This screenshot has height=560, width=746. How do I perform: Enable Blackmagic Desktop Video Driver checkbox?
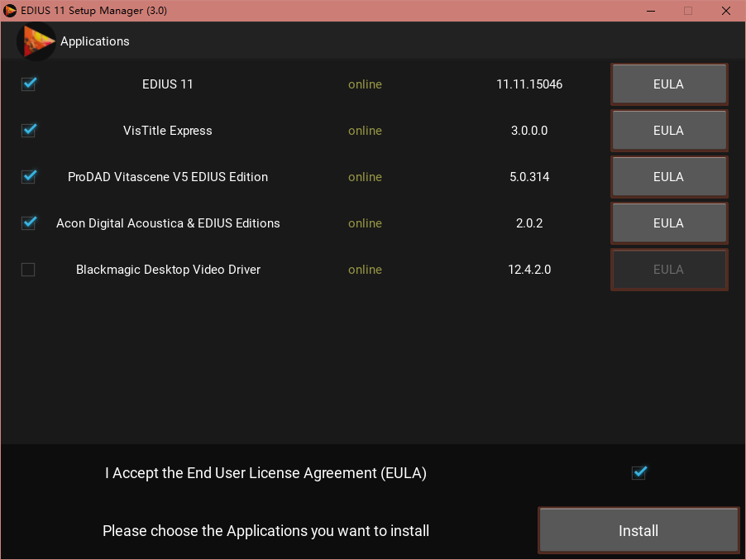[x=28, y=270]
